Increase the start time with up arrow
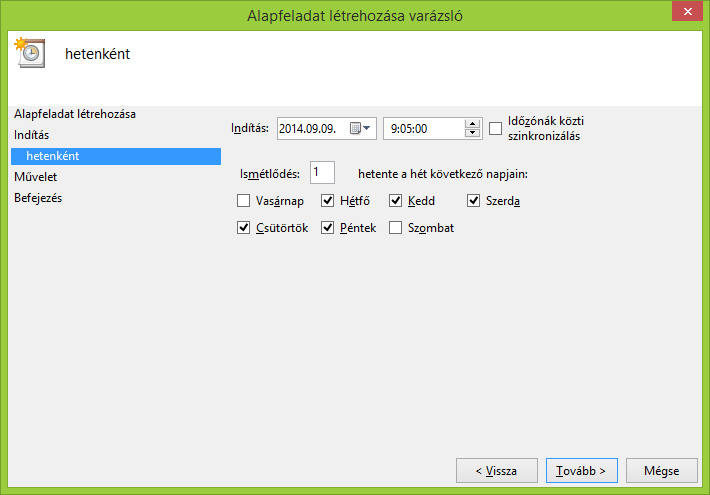This screenshot has width=710, height=495. [x=472, y=123]
